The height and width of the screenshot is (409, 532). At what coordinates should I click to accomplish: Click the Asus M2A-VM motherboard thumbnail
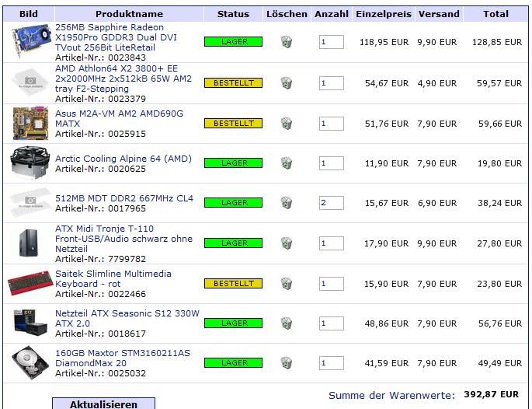click(x=30, y=124)
